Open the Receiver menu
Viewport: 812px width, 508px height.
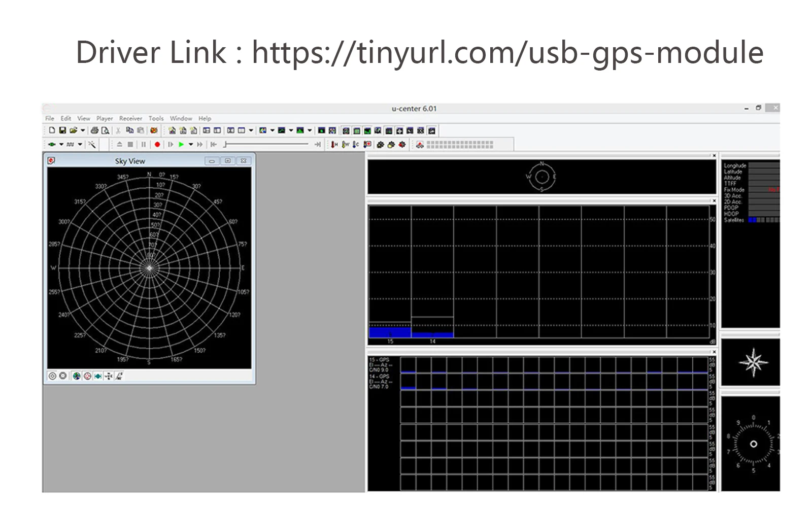pos(130,118)
